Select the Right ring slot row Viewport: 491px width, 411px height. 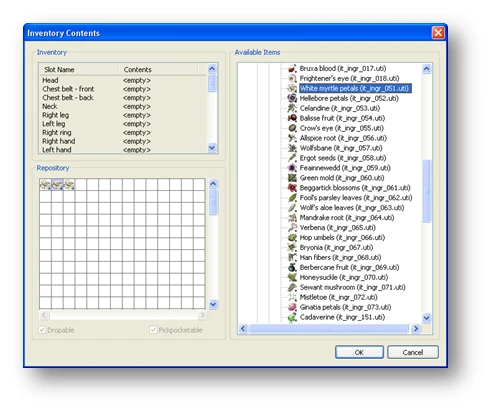pos(123,132)
